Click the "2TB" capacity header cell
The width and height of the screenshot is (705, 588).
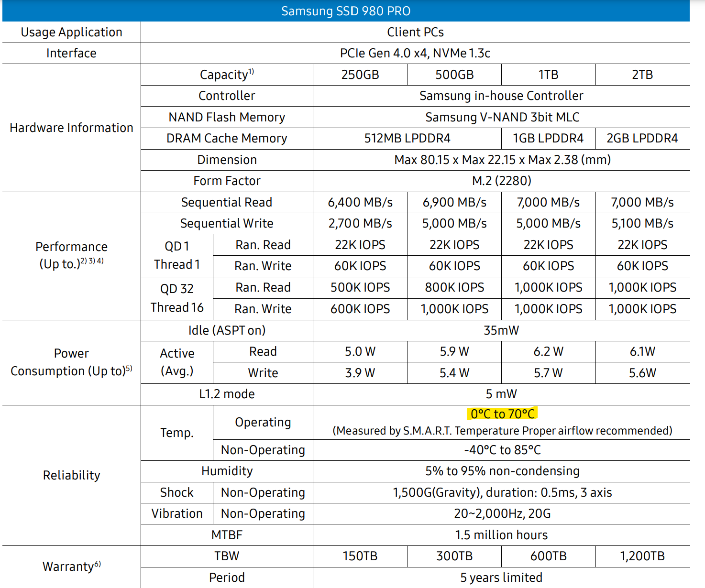642,75
